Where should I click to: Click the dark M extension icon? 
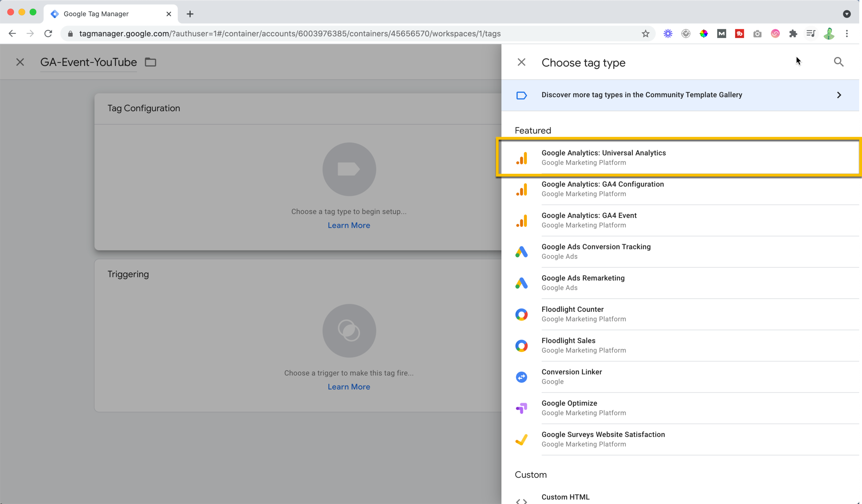point(722,34)
